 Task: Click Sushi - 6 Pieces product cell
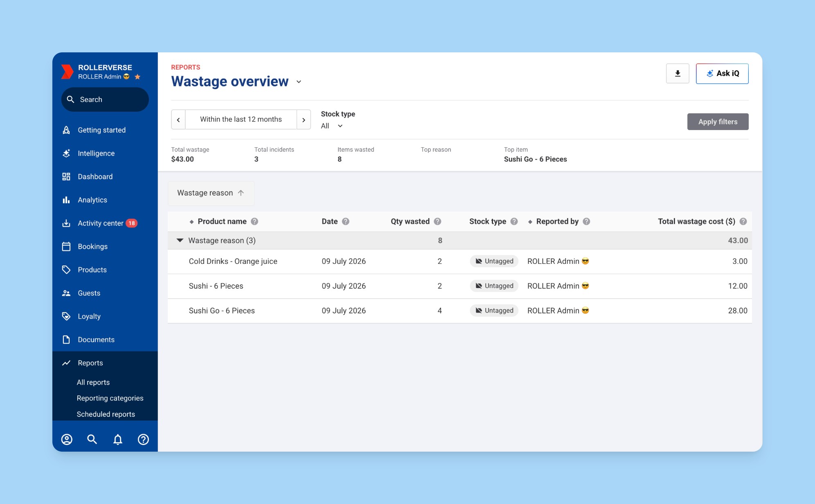pos(216,286)
